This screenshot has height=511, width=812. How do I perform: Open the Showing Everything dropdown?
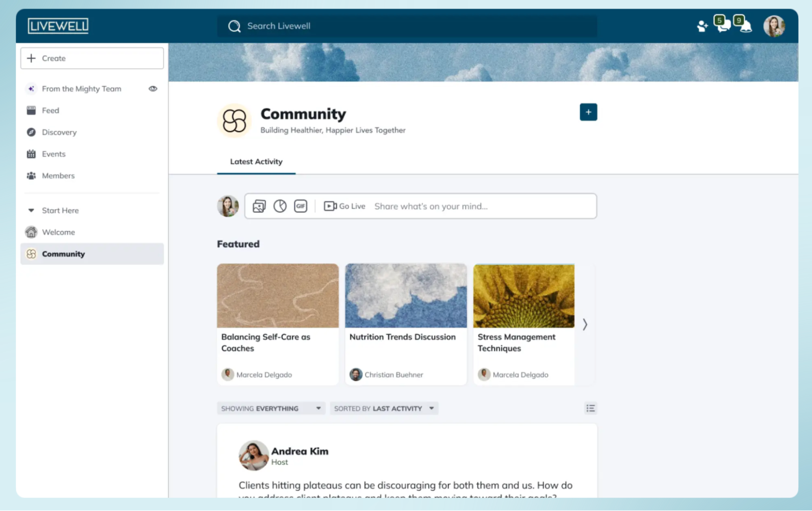(271, 408)
